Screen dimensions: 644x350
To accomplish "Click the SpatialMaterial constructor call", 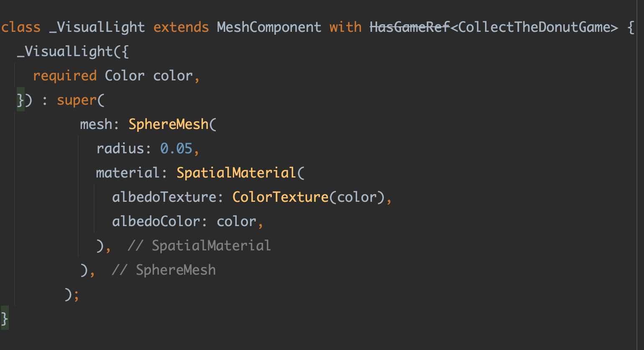I will pyautogui.click(x=236, y=173).
